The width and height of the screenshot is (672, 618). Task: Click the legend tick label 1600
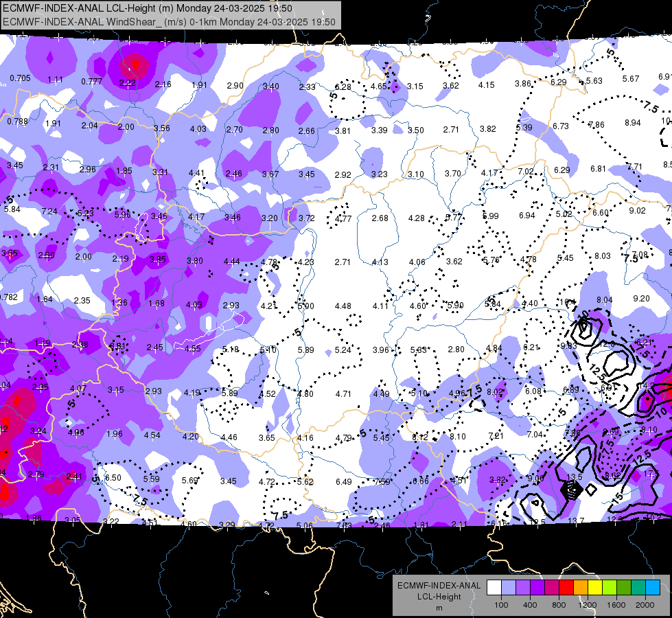pyautogui.click(x=616, y=605)
